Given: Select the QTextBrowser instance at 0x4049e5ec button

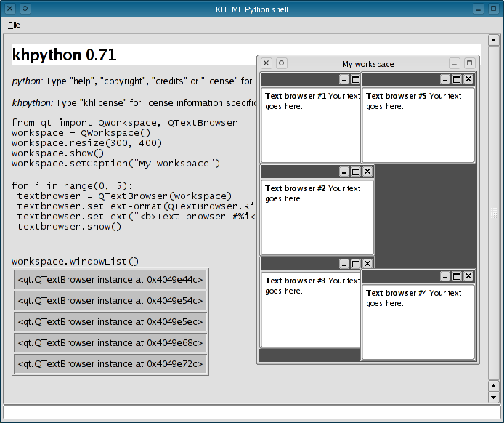Looking at the screenshot, I should click(110, 321).
